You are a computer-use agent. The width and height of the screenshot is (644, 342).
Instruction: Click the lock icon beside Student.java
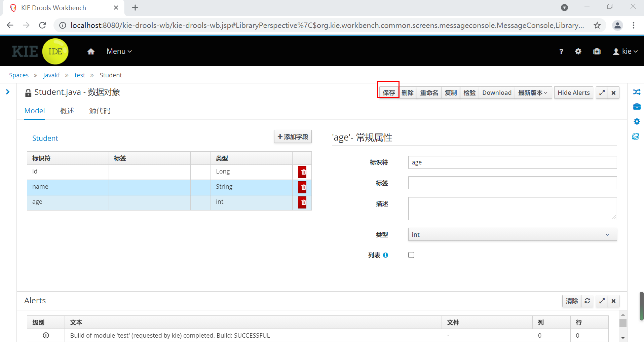[x=28, y=93]
